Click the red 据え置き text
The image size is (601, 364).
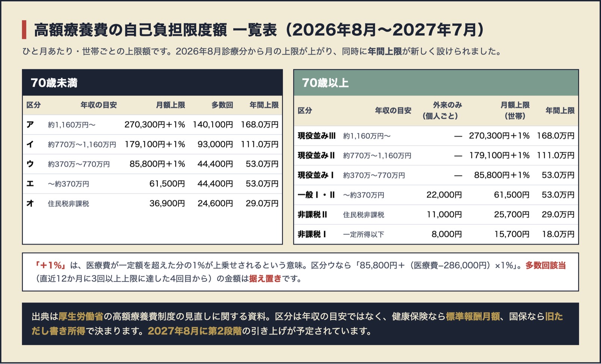(265, 278)
